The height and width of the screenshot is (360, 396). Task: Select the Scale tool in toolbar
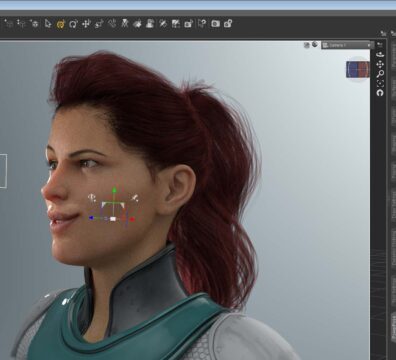(x=99, y=24)
